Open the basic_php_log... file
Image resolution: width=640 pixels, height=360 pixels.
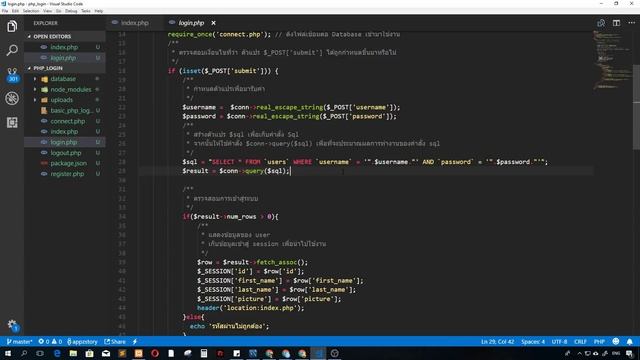coord(65,111)
